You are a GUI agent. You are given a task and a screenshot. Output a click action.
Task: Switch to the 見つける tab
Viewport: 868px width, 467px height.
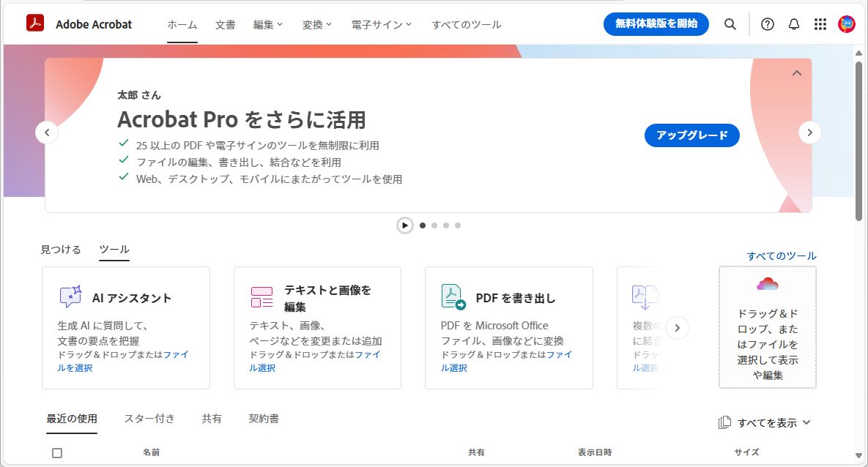pos(61,250)
